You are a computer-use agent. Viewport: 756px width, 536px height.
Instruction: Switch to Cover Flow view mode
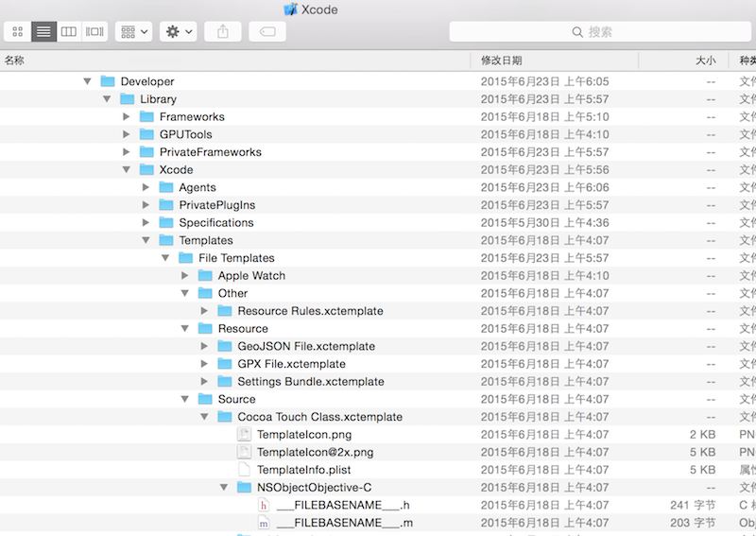[94, 32]
